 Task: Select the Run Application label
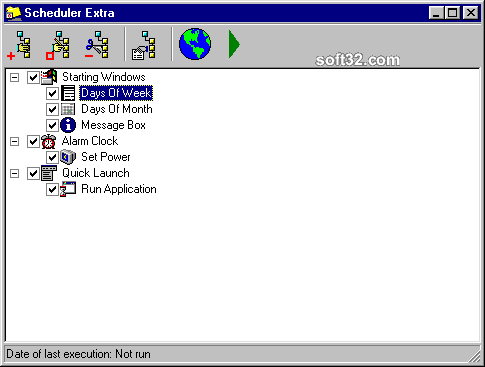tap(119, 189)
